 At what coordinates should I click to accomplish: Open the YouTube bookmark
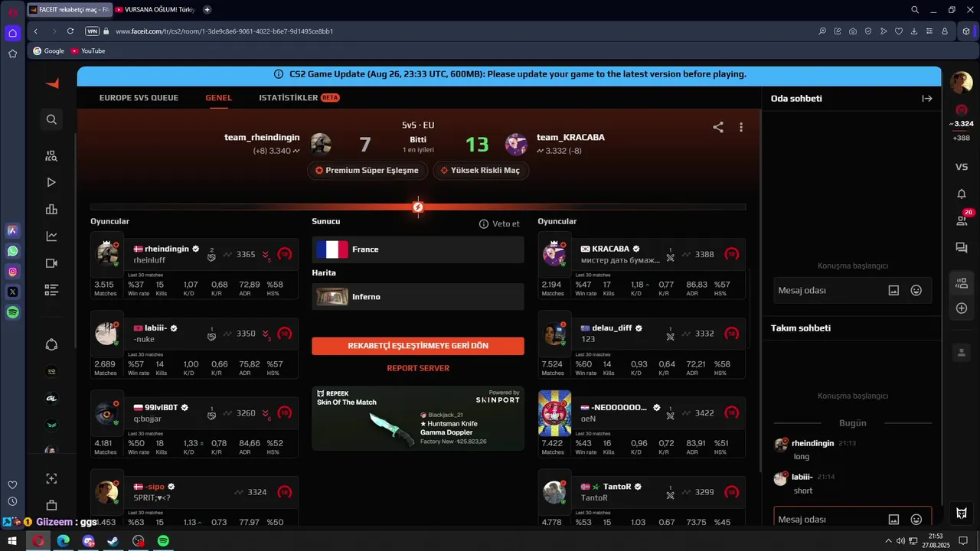pos(88,51)
